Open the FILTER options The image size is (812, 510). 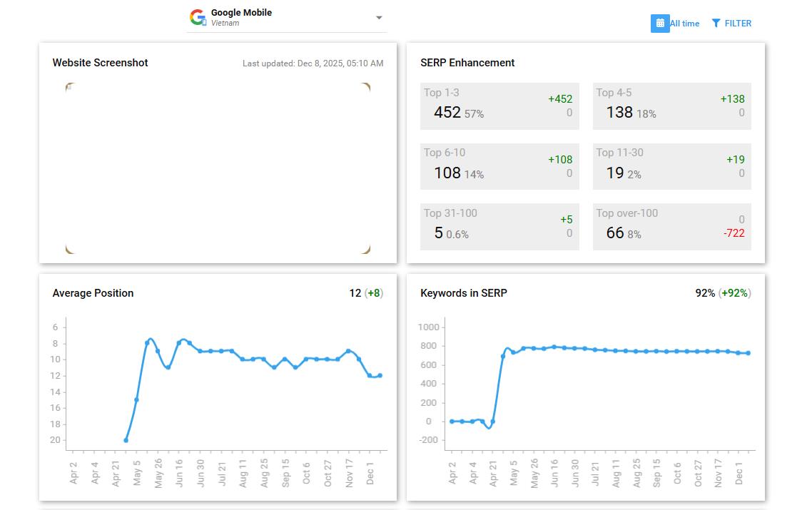click(x=731, y=24)
